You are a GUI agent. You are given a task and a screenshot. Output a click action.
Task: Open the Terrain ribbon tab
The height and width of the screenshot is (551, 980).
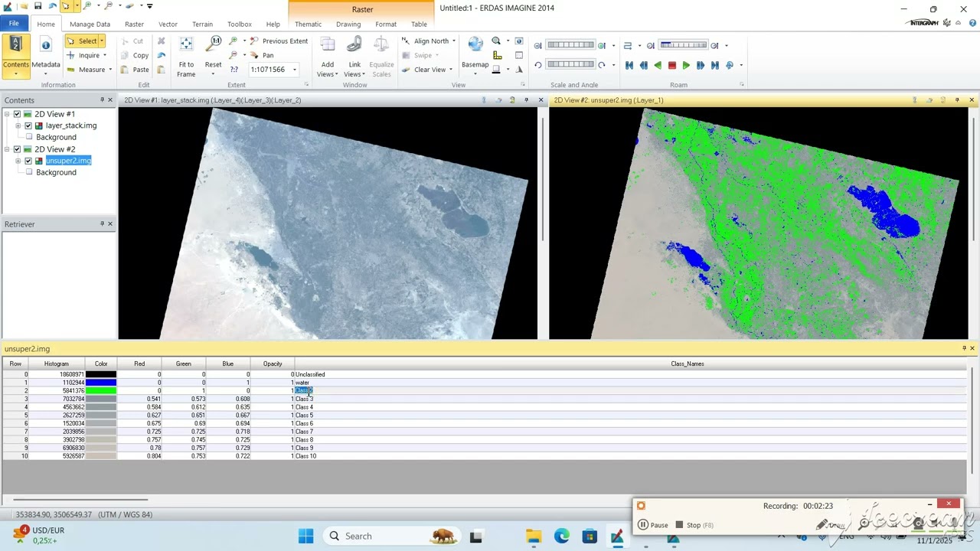coord(202,24)
